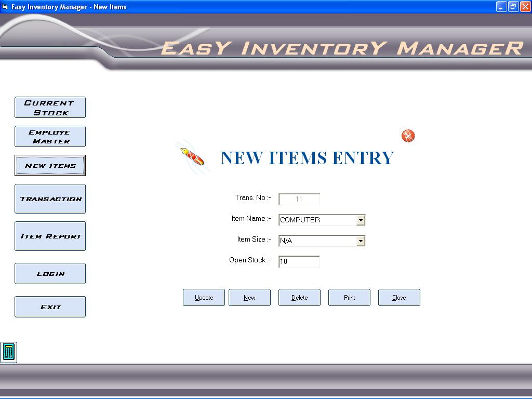Expand the Item Name dropdown arrow

361,220
